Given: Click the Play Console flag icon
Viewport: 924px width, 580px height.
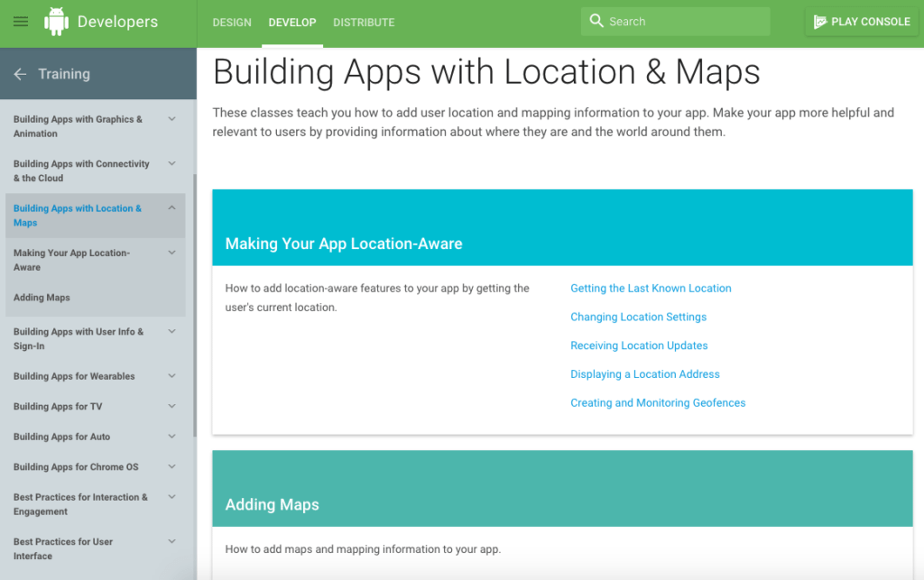Looking at the screenshot, I should (x=820, y=21).
